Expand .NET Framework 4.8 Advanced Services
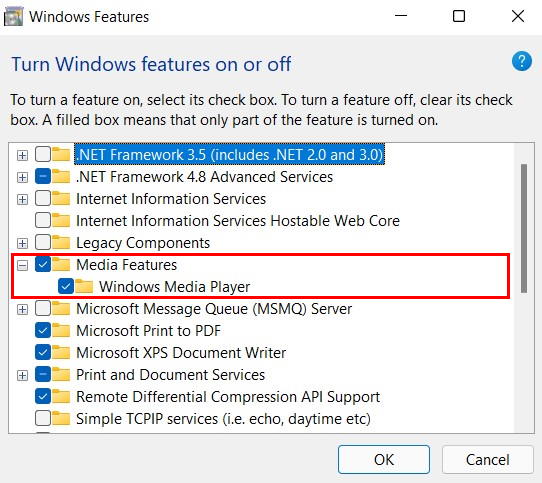The image size is (542, 483). [x=22, y=177]
